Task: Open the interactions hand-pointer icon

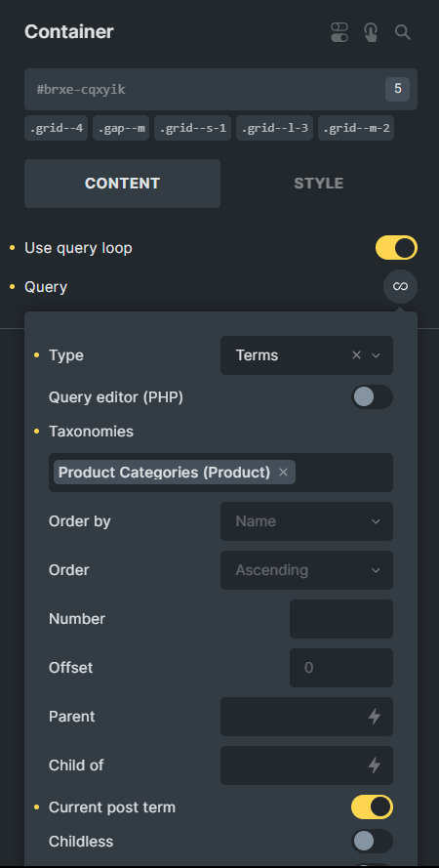Action: tap(371, 32)
